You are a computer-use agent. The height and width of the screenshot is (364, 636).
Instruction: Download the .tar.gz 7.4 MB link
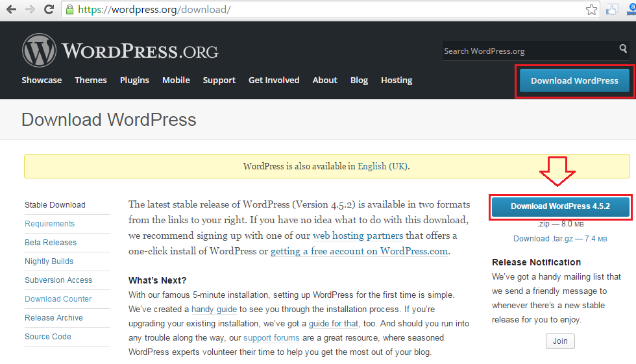(560, 239)
